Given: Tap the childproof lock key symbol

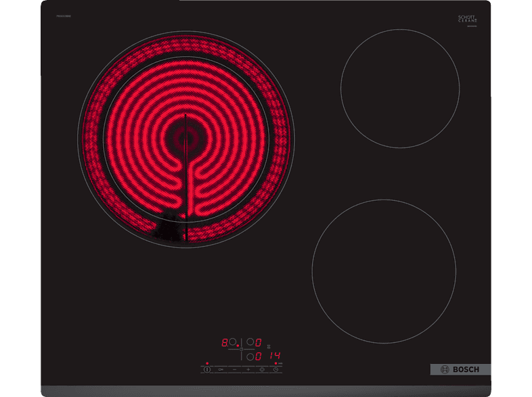Looking at the screenshot, I should point(221,369).
